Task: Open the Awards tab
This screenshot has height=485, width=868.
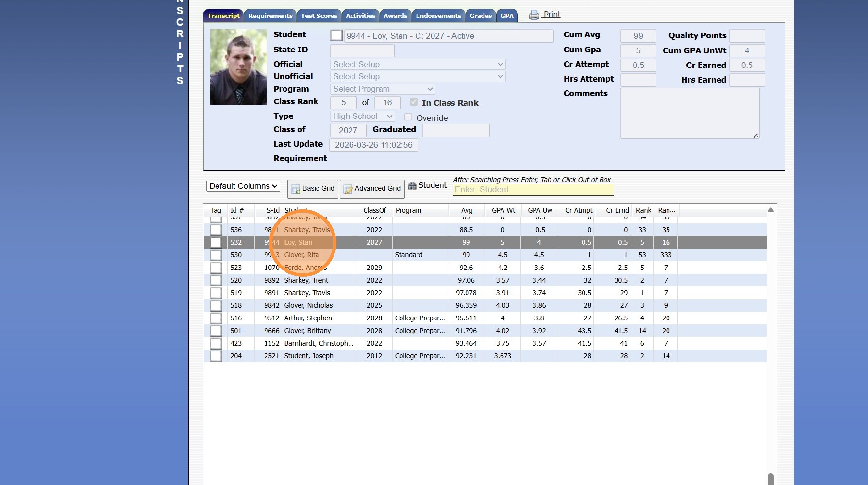Action: 395,16
